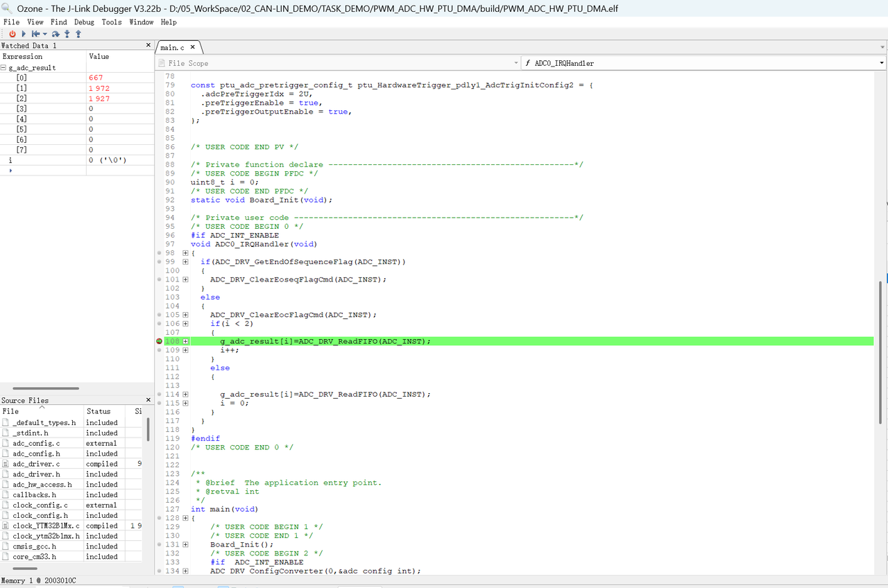Click the file icon for clock_YTM32B1Mx.c
888x588 pixels.
point(6,526)
